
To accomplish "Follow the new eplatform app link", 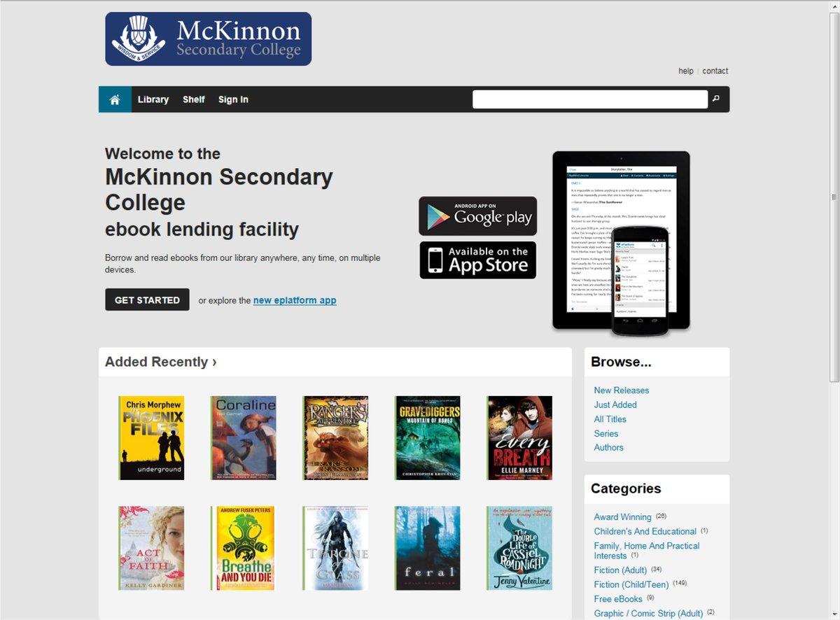I will pyautogui.click(x=295, y=300).
